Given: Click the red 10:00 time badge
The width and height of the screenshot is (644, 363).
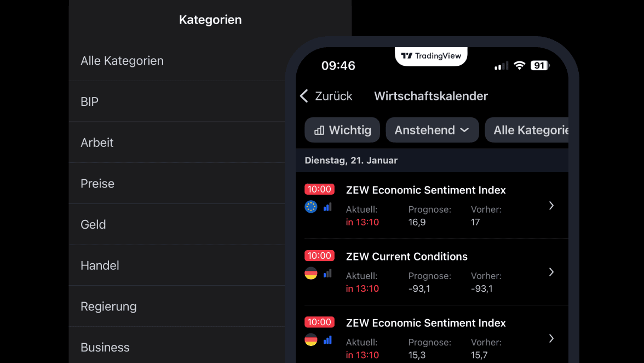Looking at the screenshot, I should click(x=319, y=189).
